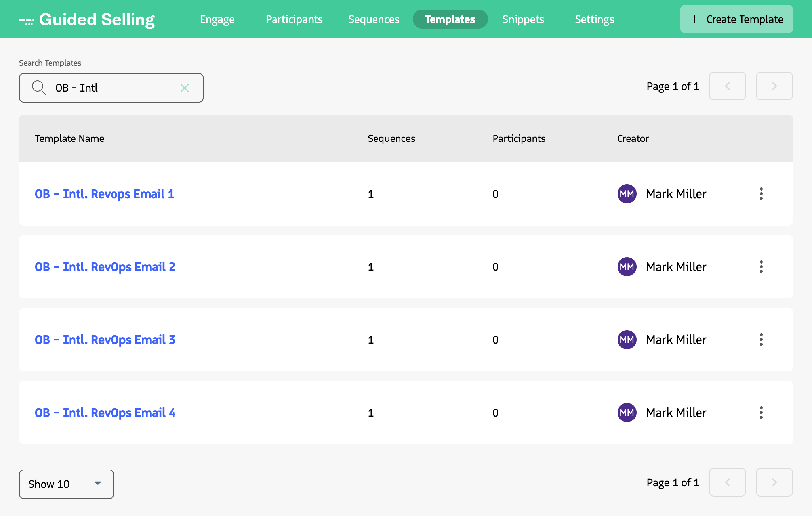This screenshot has height=516, width=812.
Task: Switch to the Snippets tab
Action: click(523, 19)
